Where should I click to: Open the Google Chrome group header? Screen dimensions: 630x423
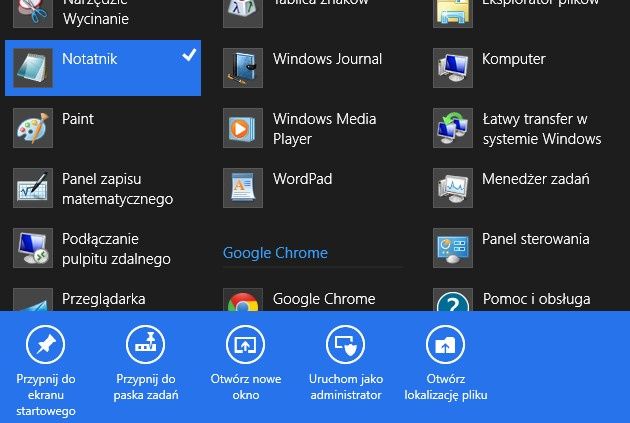275,253
